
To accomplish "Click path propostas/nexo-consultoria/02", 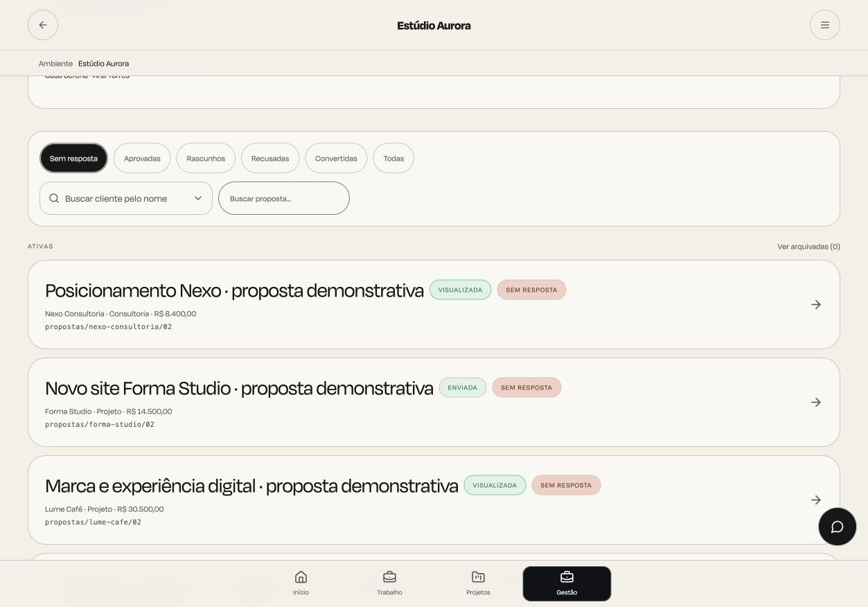I will coord(108,327).
